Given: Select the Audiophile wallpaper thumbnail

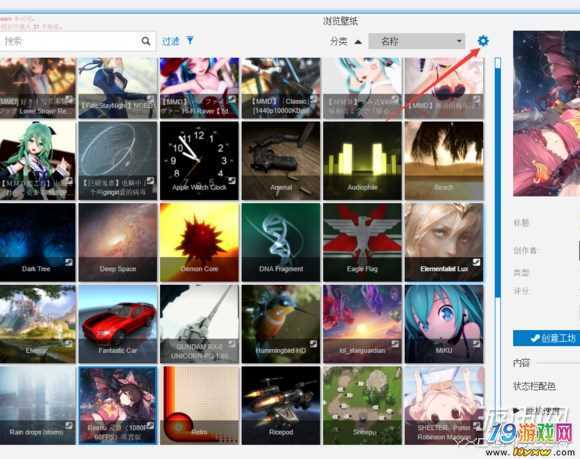Looking at the screenshot, I should point(362,161).
